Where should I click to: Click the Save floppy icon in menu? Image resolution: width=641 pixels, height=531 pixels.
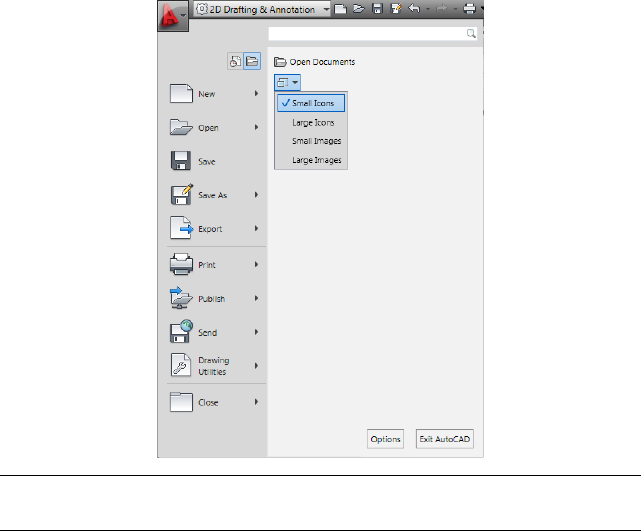click(181, 161)
